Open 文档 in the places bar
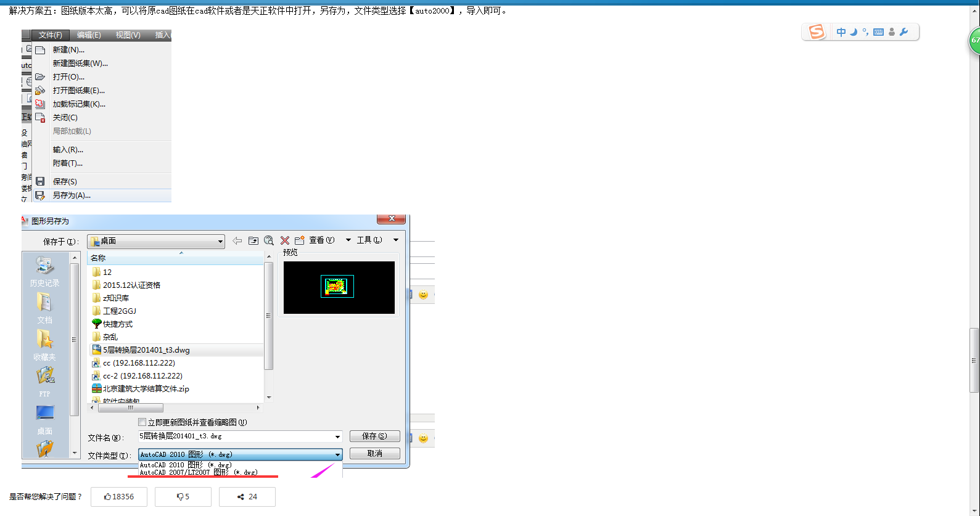 pos(44,308)
